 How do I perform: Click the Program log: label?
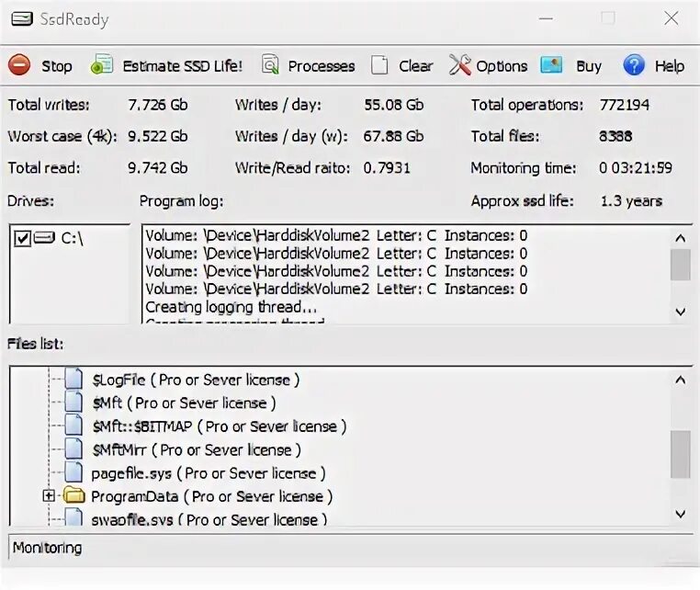181,201
